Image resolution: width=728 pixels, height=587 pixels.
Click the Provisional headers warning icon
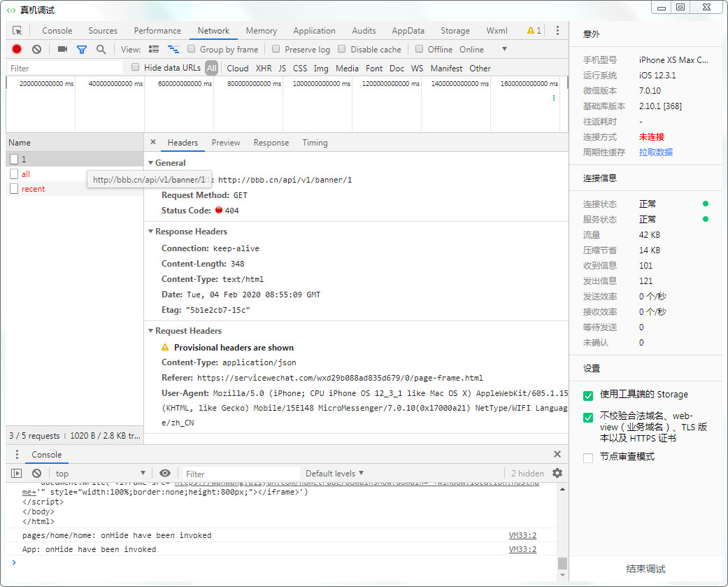pos(165,347)
